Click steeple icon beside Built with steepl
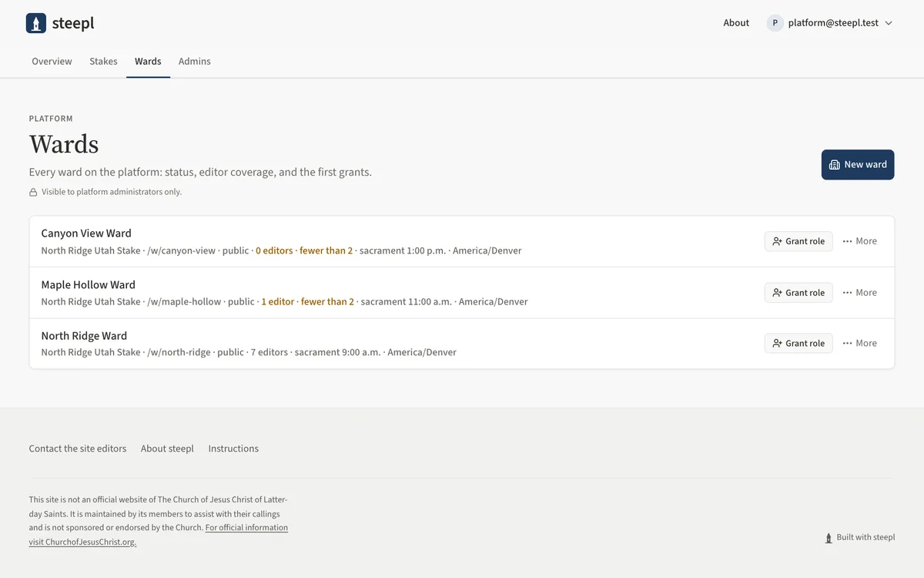 [829, 538]
